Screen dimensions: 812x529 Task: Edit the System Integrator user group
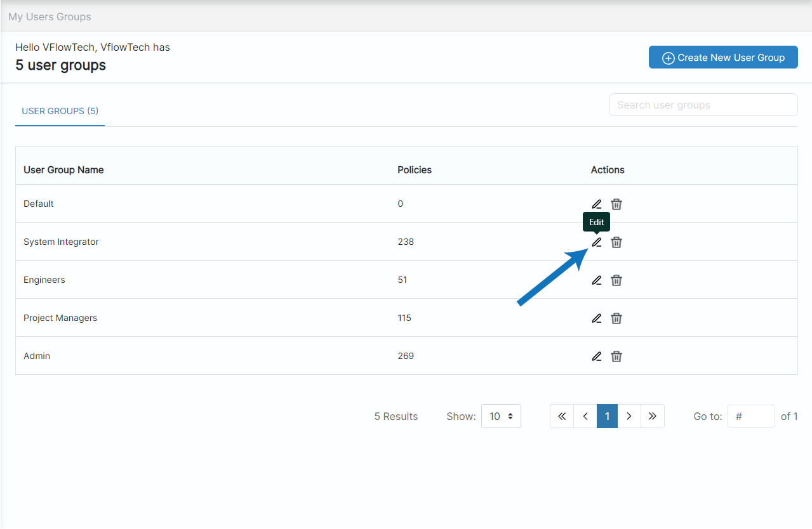pyautogui.click(x=596, y=242)
